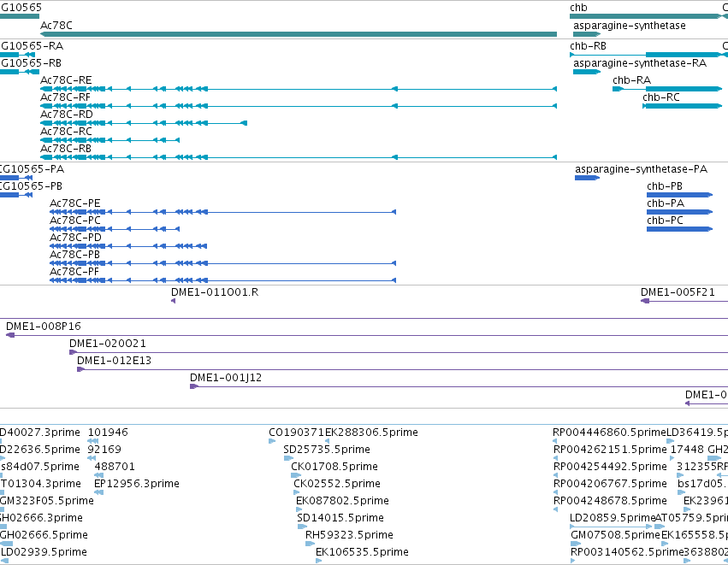Select clone DME1-001J12

(459, 386)
